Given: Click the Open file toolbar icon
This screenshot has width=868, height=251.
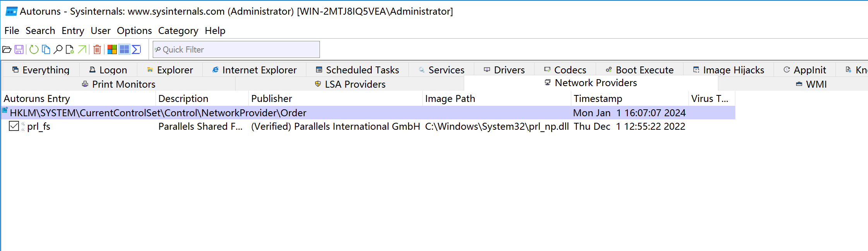Looking at the screenshot, I should pyautogui.click(x=7, y=49).
